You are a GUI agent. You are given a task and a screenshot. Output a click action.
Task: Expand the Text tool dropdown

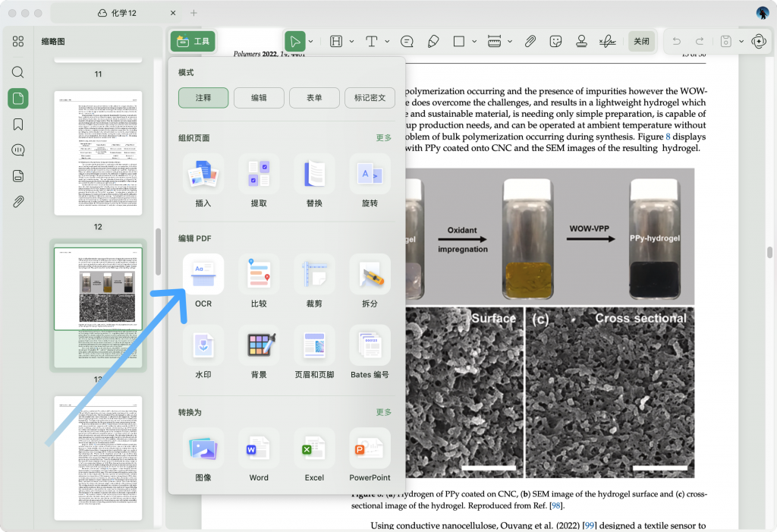click(387, 41)
